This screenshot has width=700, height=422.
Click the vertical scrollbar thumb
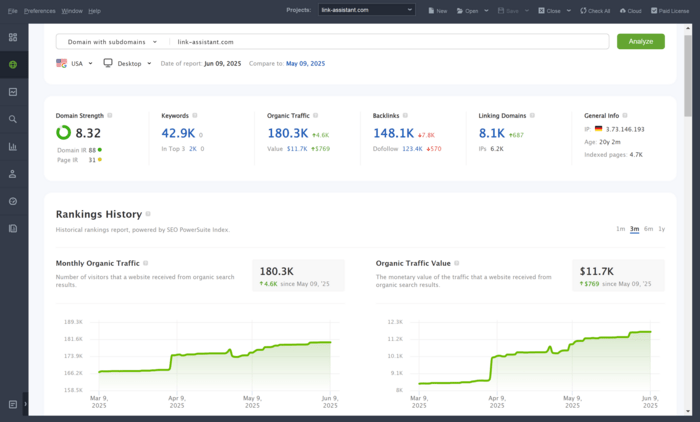688,76
